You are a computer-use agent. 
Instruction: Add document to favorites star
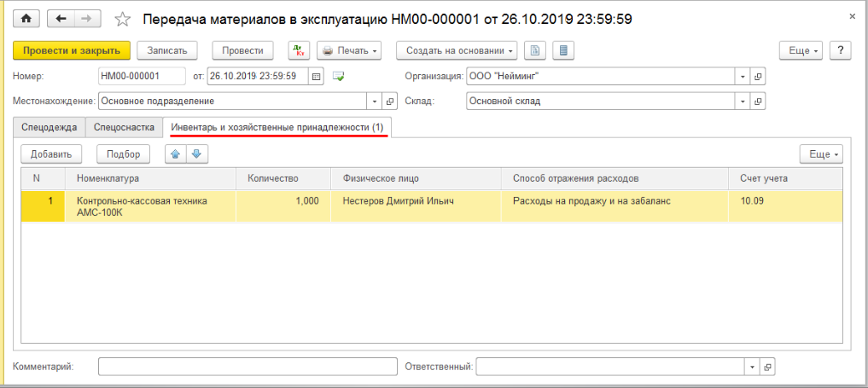coord(122,20)
